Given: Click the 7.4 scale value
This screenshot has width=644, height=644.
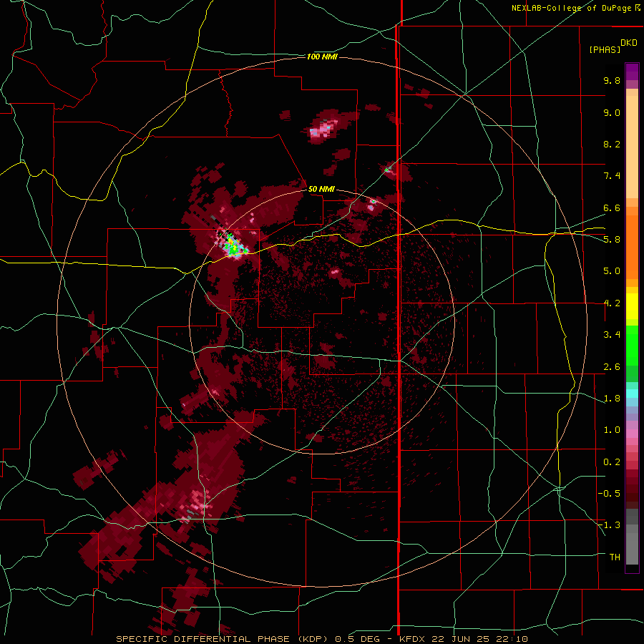Looking at the screenshot, I should click(612, 176).
